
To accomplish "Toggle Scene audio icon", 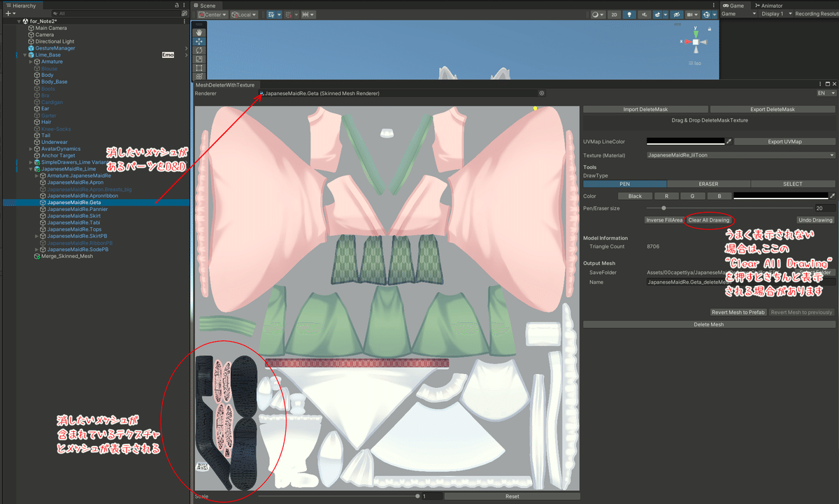I will pos(644,15).
